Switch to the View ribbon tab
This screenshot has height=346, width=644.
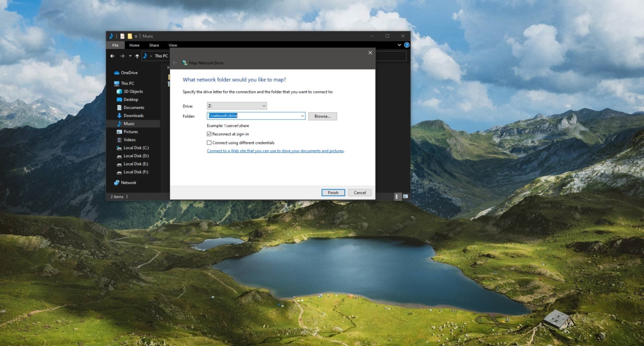click(172, 45)
